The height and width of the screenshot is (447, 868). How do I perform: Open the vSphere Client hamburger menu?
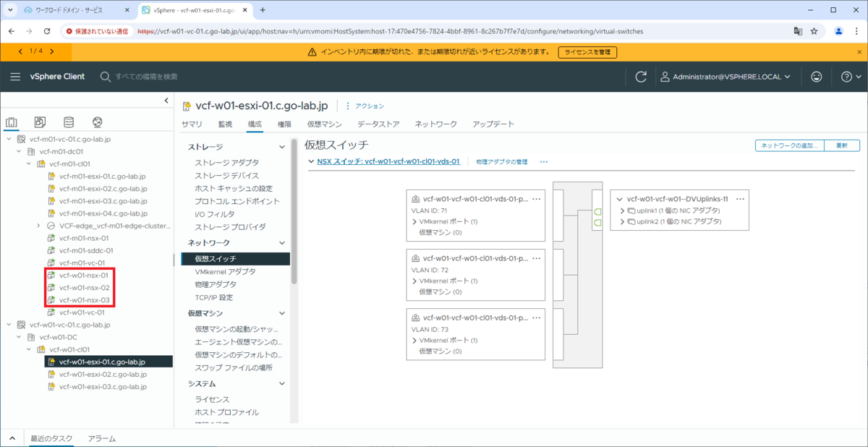tap(15, 77)
